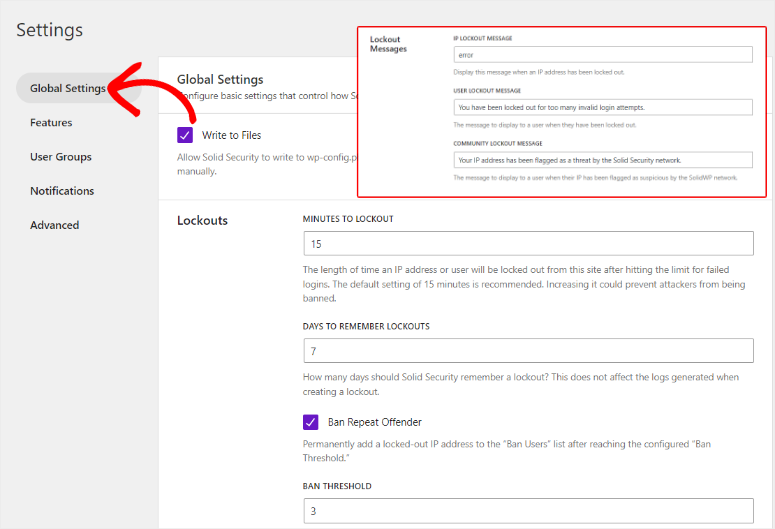Toggle the Ban Repeat Offender checkbox
Image resolution: width=775 pixels, height=529 pixels.
pyautogui.click(x=311, y=422)
